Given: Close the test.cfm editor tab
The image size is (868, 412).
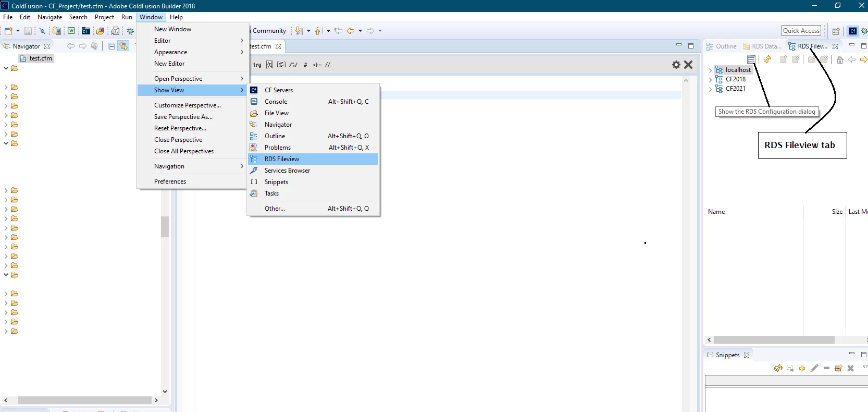Looking at the screenshot, I should (x=278, y=46).
